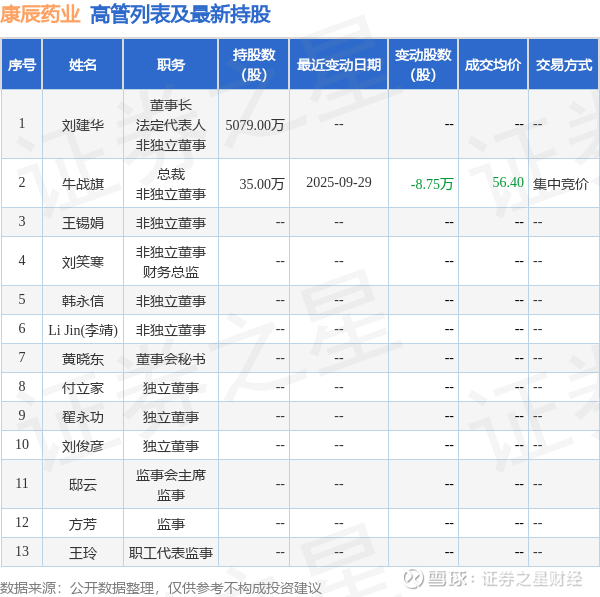Screen dimensions: 600x597
Task: Click the date 2025-09-29
Action: pyautogui.click(x=339, y=182)
